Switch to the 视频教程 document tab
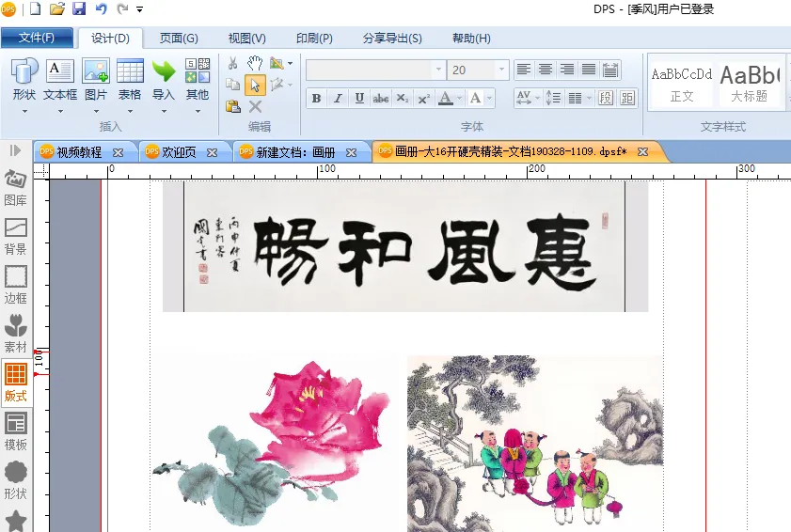 pyautogui.click(x=79, y=152)
